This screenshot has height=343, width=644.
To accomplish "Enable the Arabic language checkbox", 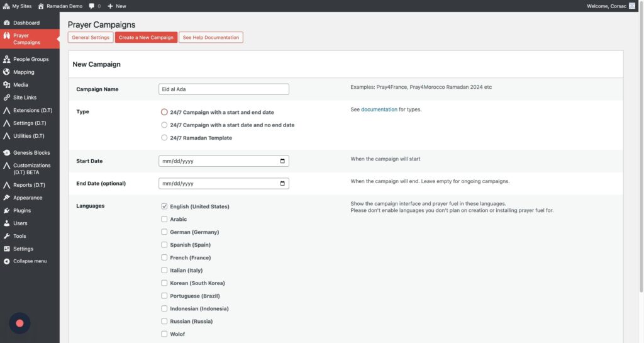I will (x=164, y=220).
